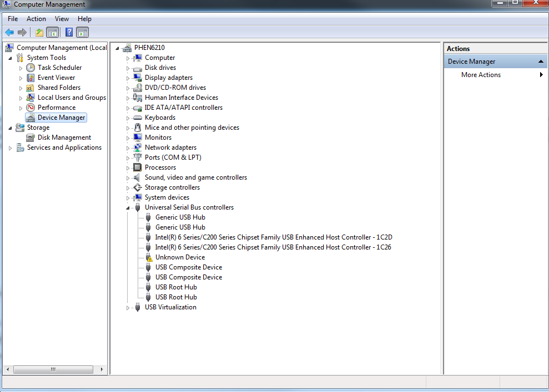Click the Processors chip icon
The image size is (549, 392).
[138, 167]
